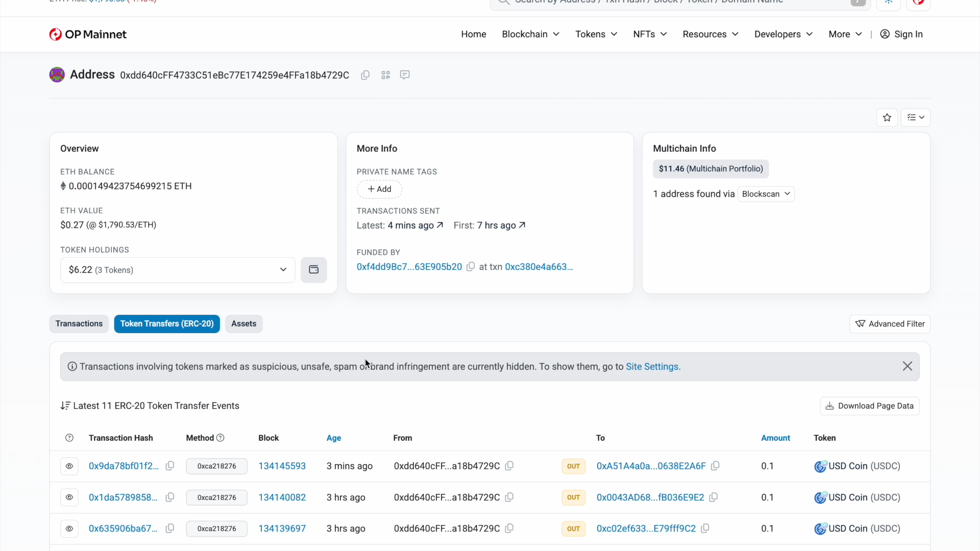The image size is (980, 551).
Task: Click the Amount column header
Action: tap(775, 438)
